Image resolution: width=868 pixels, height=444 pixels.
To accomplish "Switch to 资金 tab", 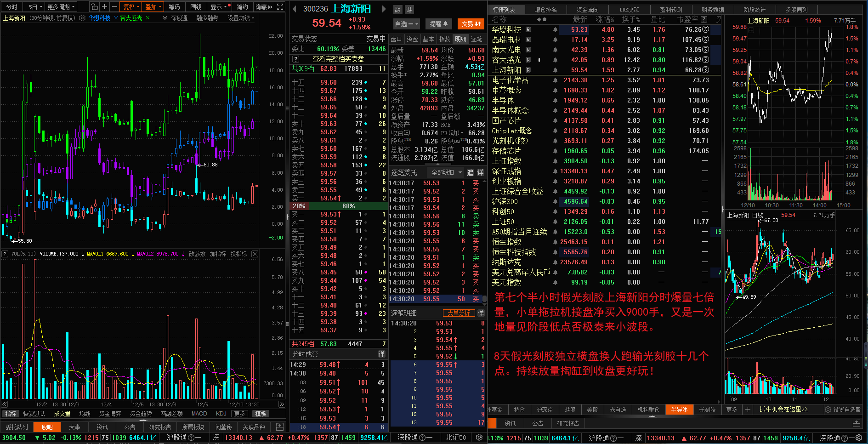I will tap(412, 39).
